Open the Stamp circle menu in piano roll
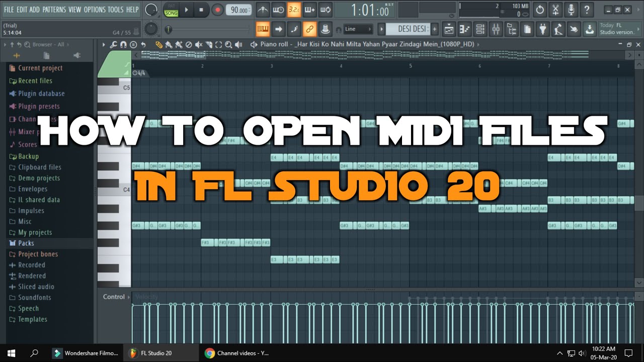The height and width of the screenshot is (362, 644). (x=133, y=44)
